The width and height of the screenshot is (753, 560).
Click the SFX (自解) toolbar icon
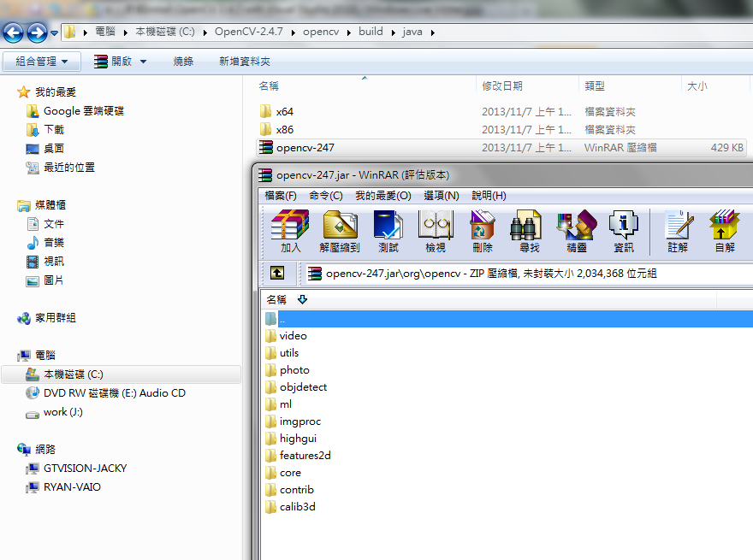[724, 225]
